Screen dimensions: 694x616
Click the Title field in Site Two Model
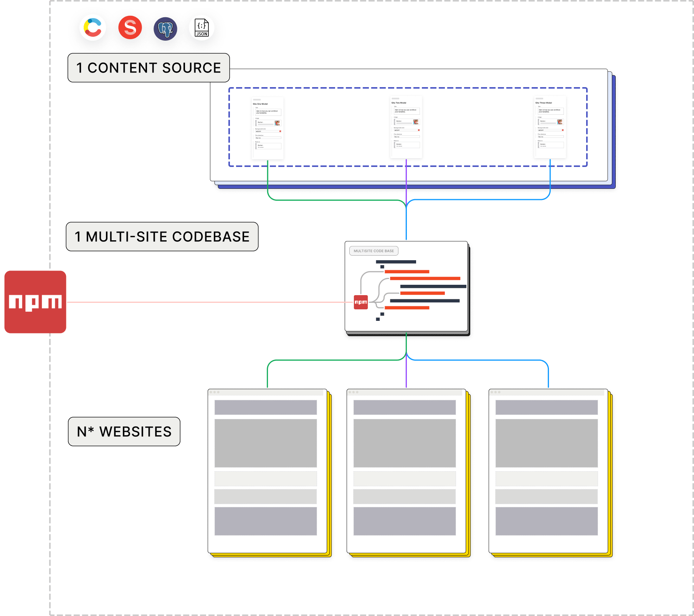coord(407,111)
